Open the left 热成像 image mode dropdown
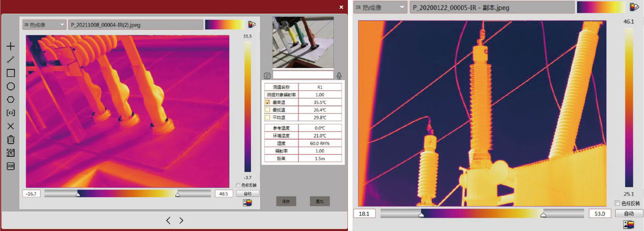Screen dimensions: 644x231 [44, 25]
